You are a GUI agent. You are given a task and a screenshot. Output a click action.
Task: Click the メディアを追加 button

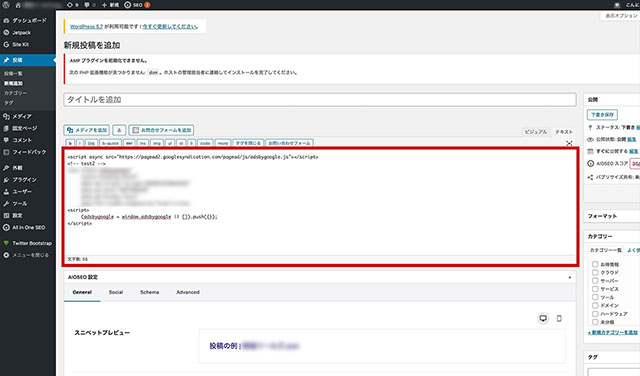pos(87,130)
